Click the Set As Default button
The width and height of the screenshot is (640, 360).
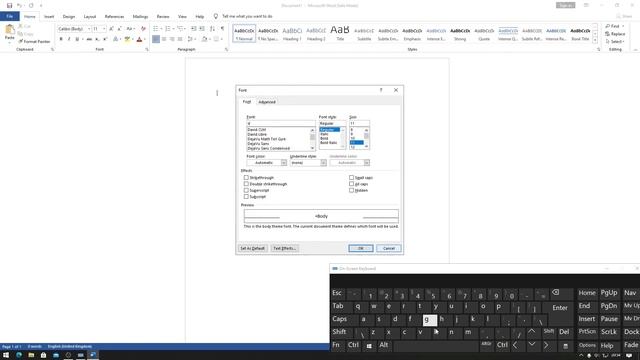[x=253, y=248]
